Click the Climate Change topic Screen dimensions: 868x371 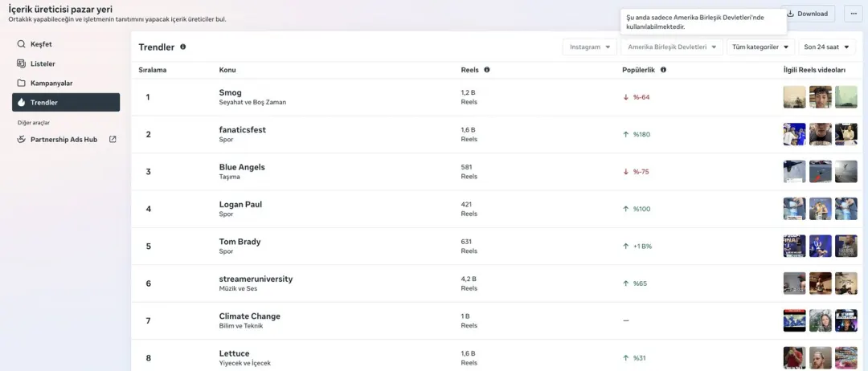point(250,316)
